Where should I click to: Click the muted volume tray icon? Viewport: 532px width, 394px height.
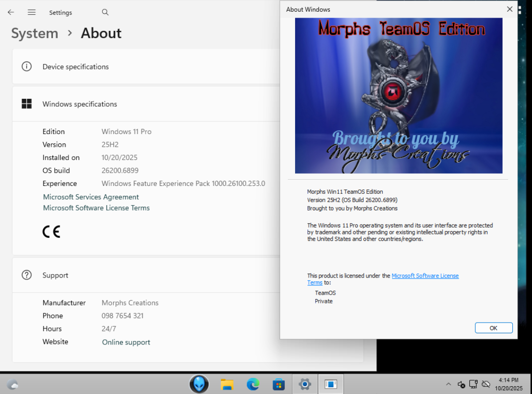tap(461, 384)
